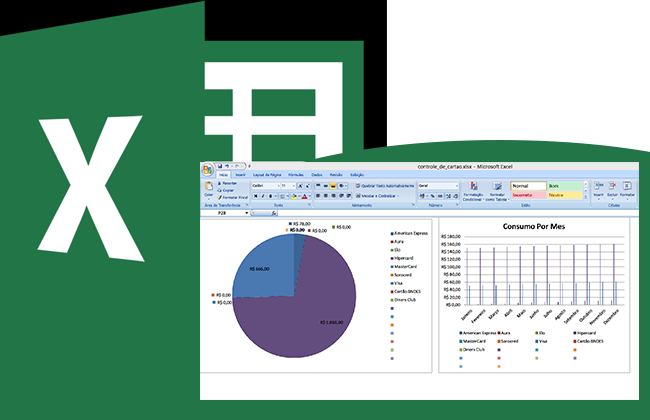The height and width of the screenshot is (420, 650).
Task: Align text to middle of cell
Action: (x=326, y=186)
